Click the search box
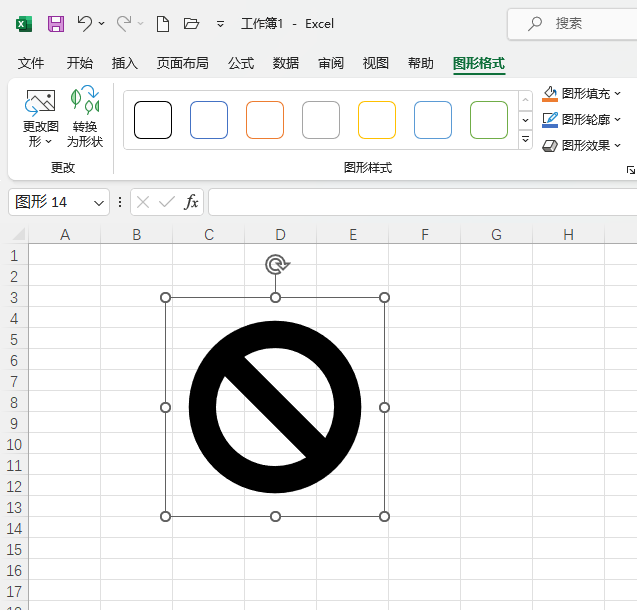 click(572, 24)
